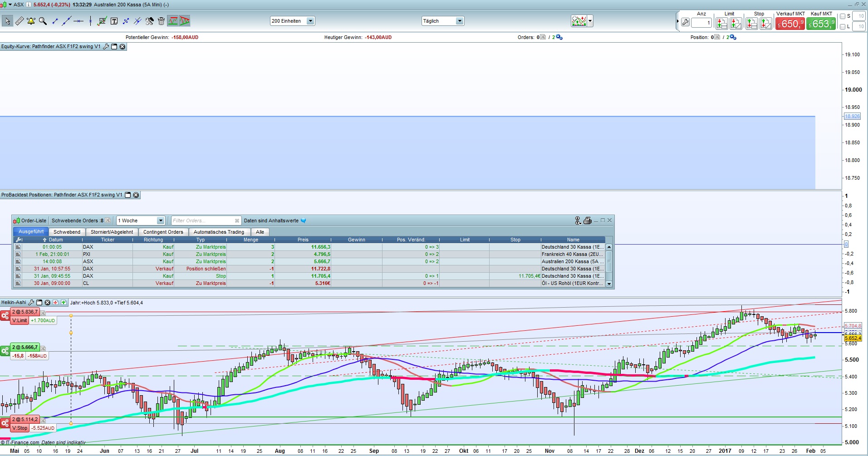Switch to the Schwebend tab
This screenshot has height=456, width=868.
[67, 232]
